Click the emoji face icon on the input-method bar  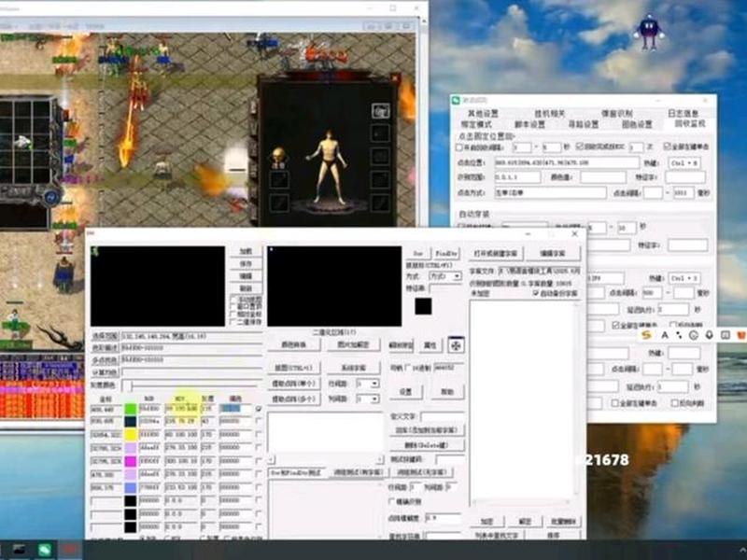click(x=694, y=335)
